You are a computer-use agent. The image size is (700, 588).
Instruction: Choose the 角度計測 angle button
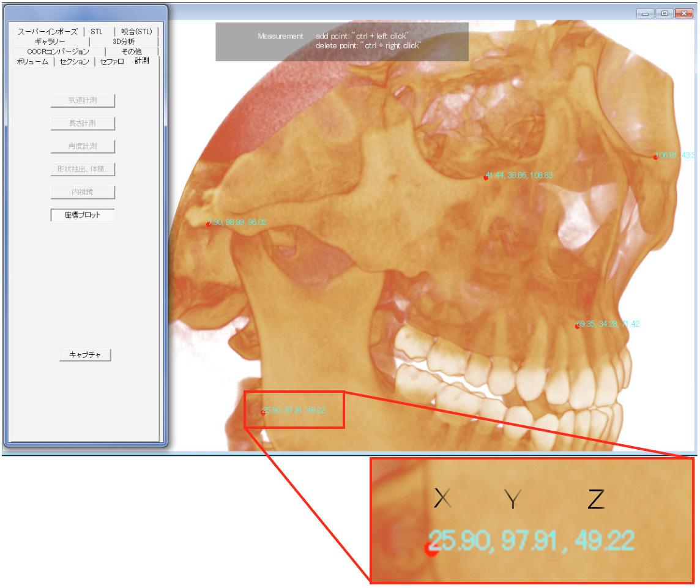(83, 146)
